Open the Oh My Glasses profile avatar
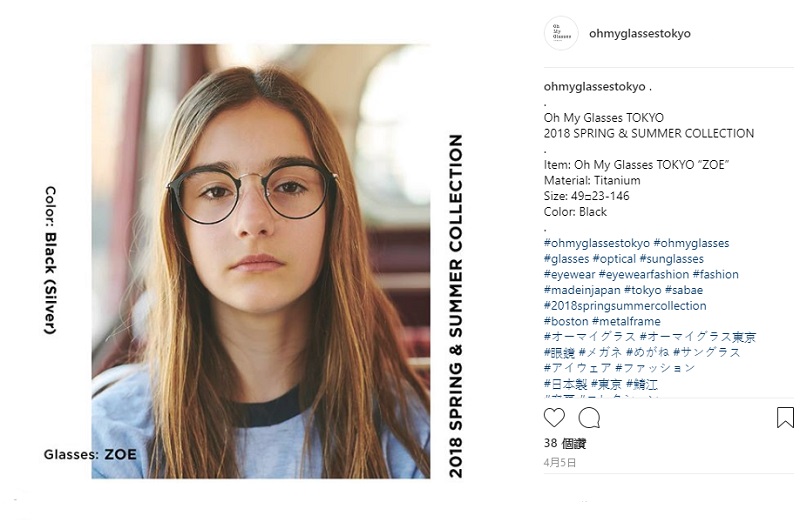This screenshot has height=522, width=800. (x=561, y=33)
